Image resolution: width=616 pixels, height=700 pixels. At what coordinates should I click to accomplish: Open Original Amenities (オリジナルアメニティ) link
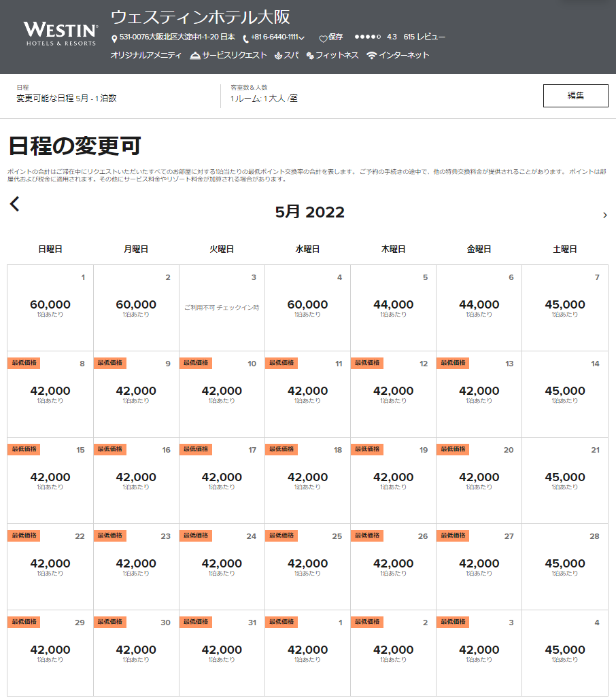point(146,56)
